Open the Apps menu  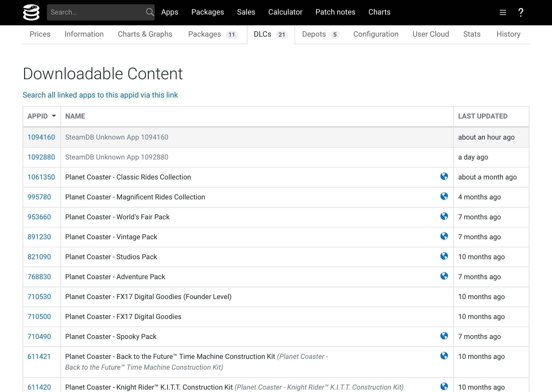click(x=170, y=12)
